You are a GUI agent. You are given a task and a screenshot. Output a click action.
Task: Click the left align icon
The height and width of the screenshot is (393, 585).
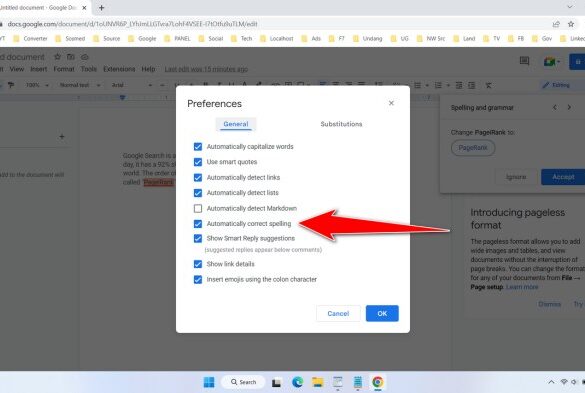point(323,85)
